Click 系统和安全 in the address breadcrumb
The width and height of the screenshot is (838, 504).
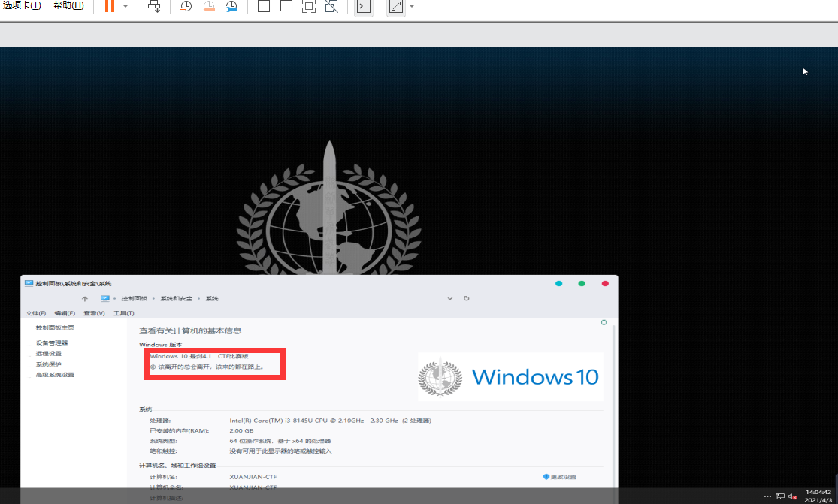pyautogui.click(x=177, y=298)
